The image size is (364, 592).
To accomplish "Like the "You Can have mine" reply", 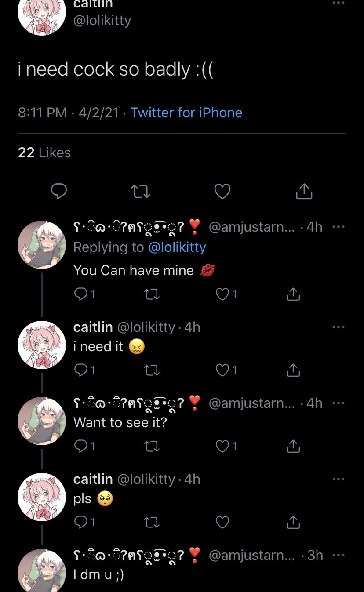I will click(223, 294).
